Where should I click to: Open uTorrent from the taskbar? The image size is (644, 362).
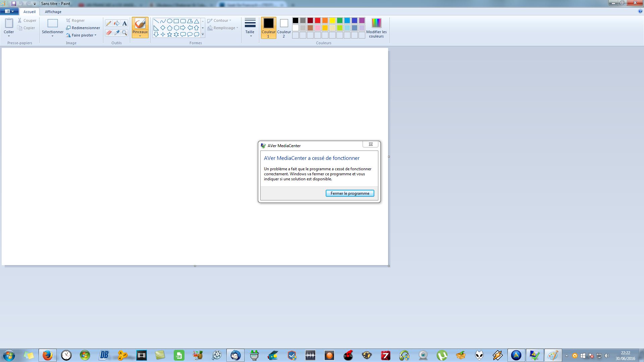pos(442,355)
